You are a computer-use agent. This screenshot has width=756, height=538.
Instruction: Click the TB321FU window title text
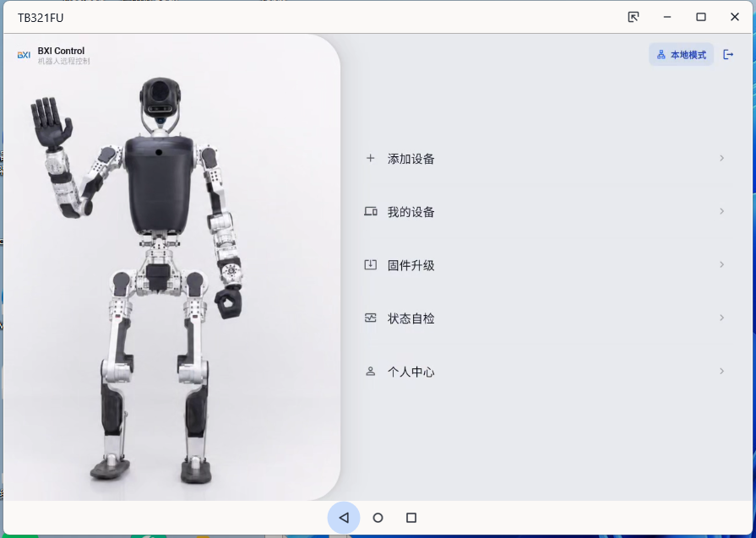[41, 18]
